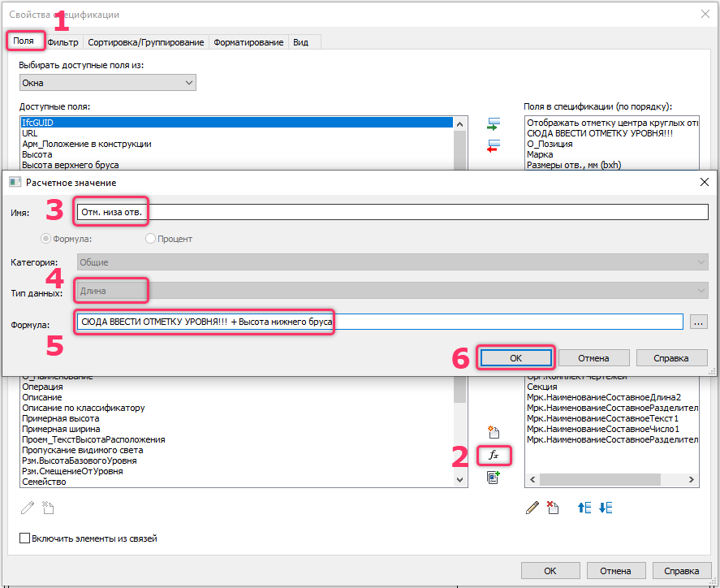Click the edit pencil under specification fields
The image size is (720, 588).
click(x=532, y=508)
